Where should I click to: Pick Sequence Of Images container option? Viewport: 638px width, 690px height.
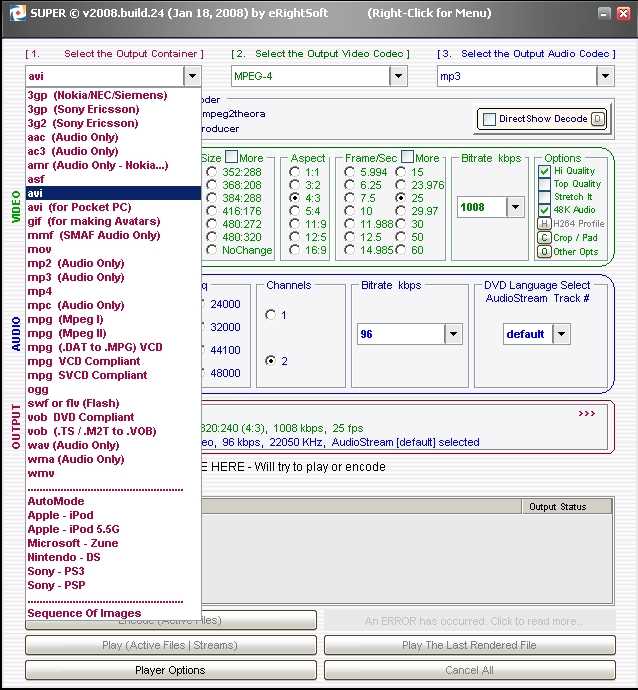(84, 613)
